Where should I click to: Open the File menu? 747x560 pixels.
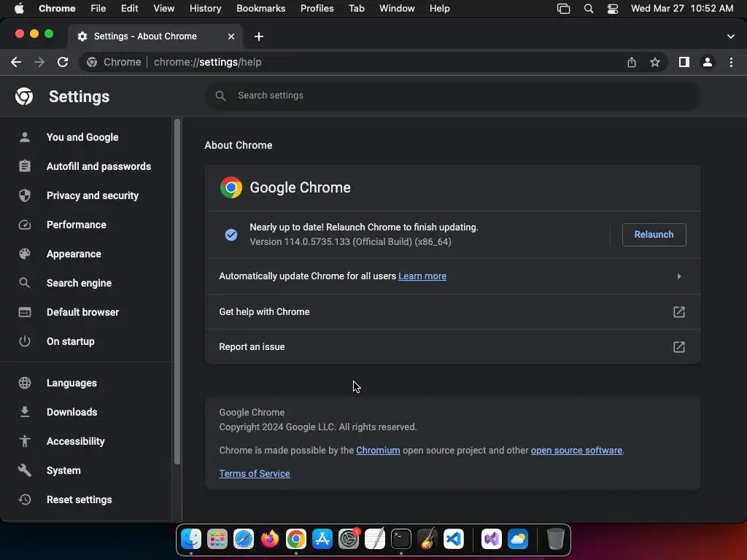pos(98,9)
